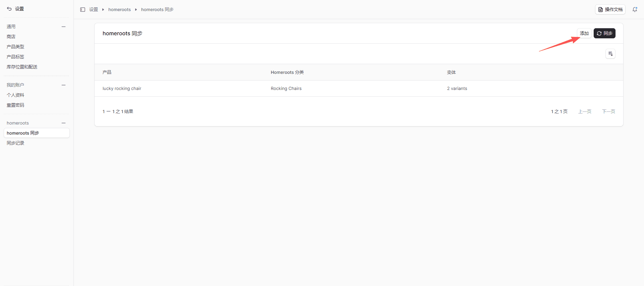This screenshot has height=286, width=644.
Task: Collapse the homeroots sidebar section
Action: click(63, 123)
